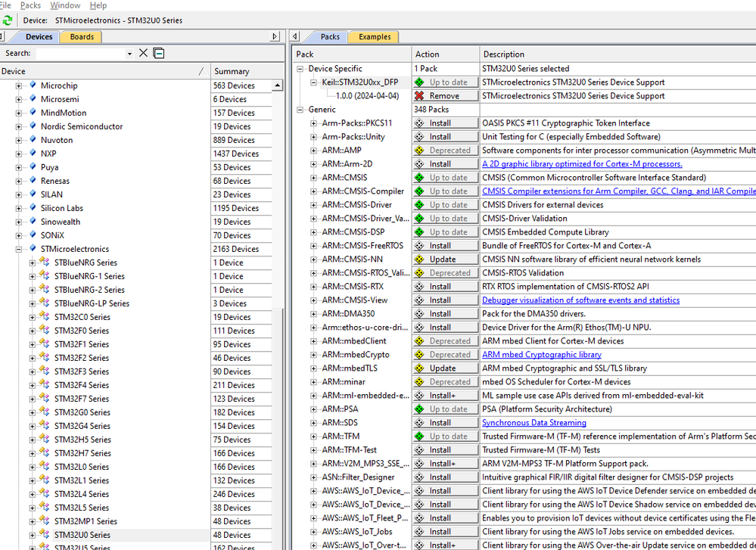Expand the ARM::CMSIS pack entry
The height and width of the screenshot is (550, 756).
[x=313, y=178]
